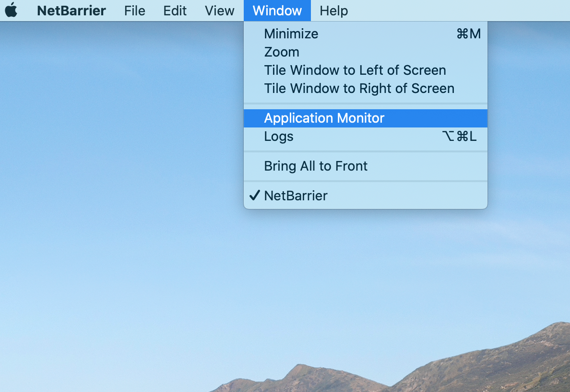Open the Edit menu
Screen dimensions: 570x392
pyautogui.click(x=175, y=11)
